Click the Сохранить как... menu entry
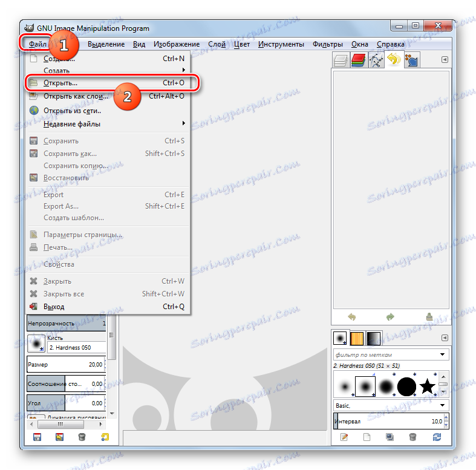 108,154
